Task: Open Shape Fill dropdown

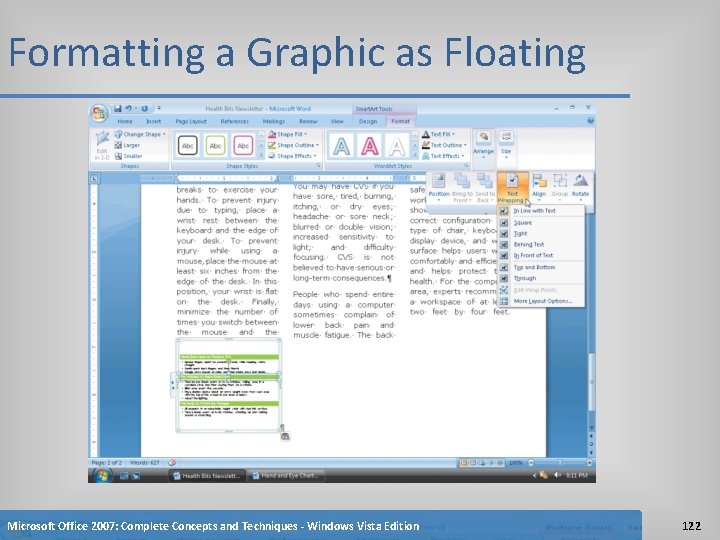Action: 287,134
